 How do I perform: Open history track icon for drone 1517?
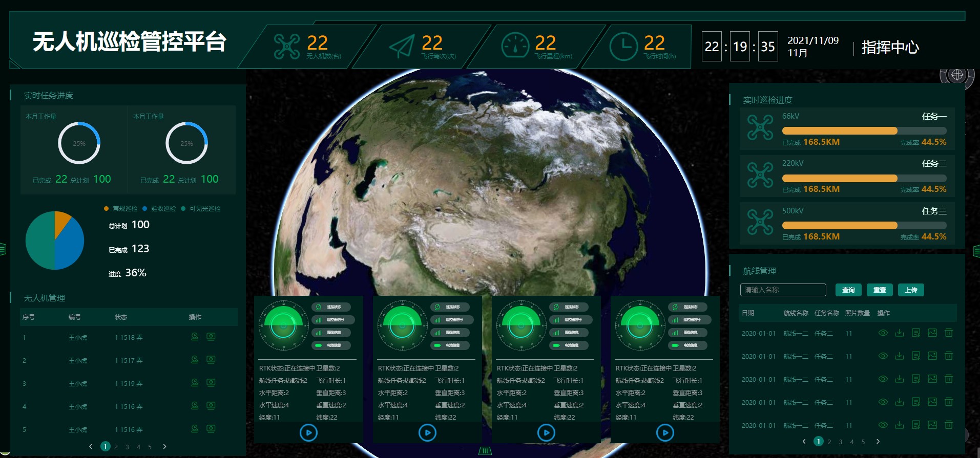(x=195, y=360)
